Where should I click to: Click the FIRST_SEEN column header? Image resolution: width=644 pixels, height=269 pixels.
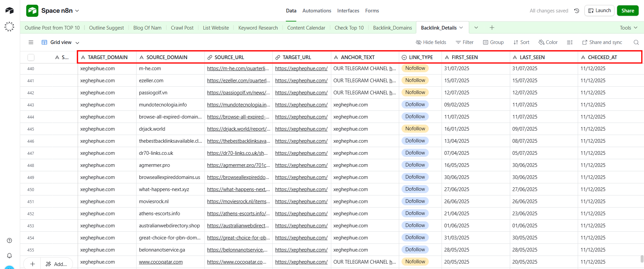[x=476, y=57]
